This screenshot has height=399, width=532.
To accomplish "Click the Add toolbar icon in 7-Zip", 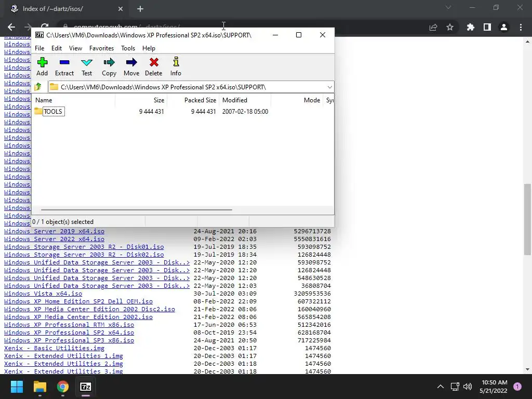I will [x=42, y=66].
